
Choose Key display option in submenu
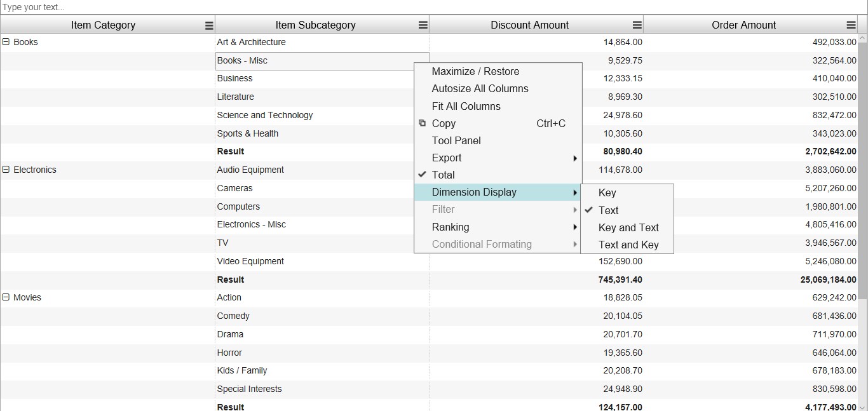tap(607, 192)
